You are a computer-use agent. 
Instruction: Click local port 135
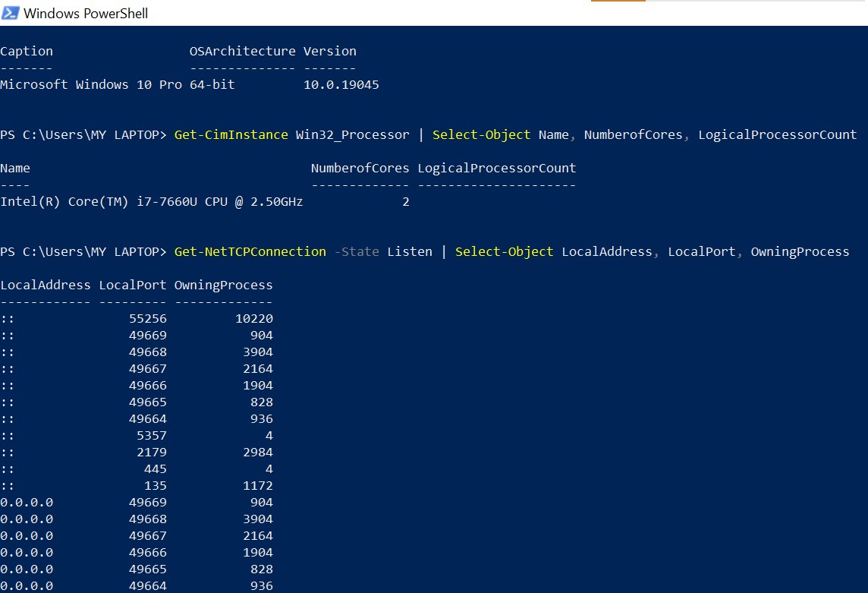click(156, 485)
